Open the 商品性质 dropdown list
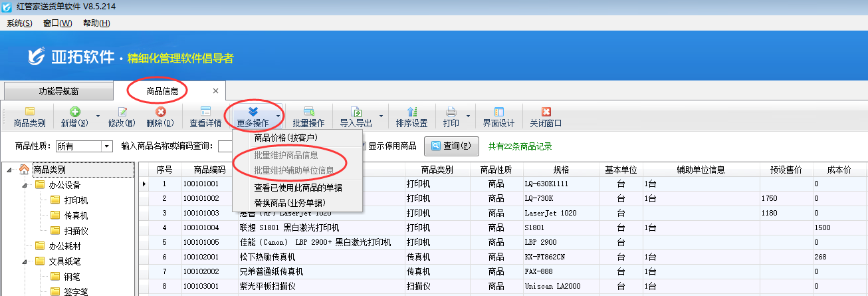Screen dimensions: 868x296 click(106, 146)
